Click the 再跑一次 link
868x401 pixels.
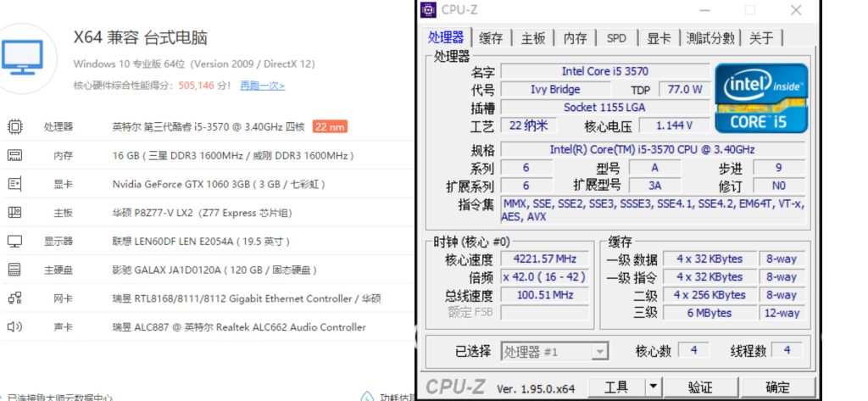pos(263,86)
